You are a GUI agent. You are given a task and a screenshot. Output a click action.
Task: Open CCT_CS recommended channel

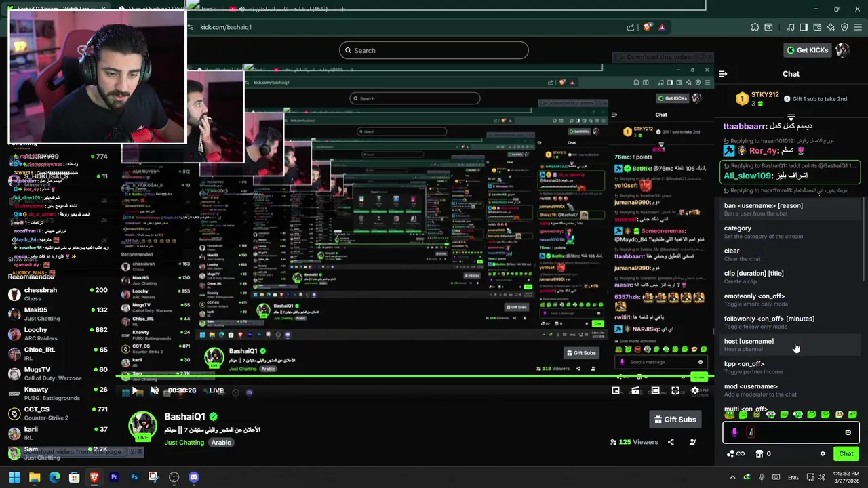pos(58,413)
